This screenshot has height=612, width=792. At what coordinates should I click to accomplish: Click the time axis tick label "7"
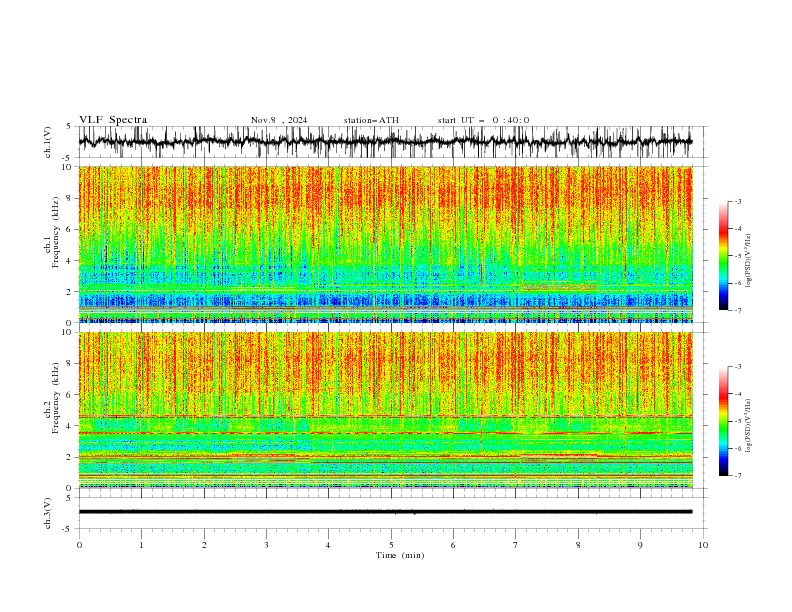(516, 545)
